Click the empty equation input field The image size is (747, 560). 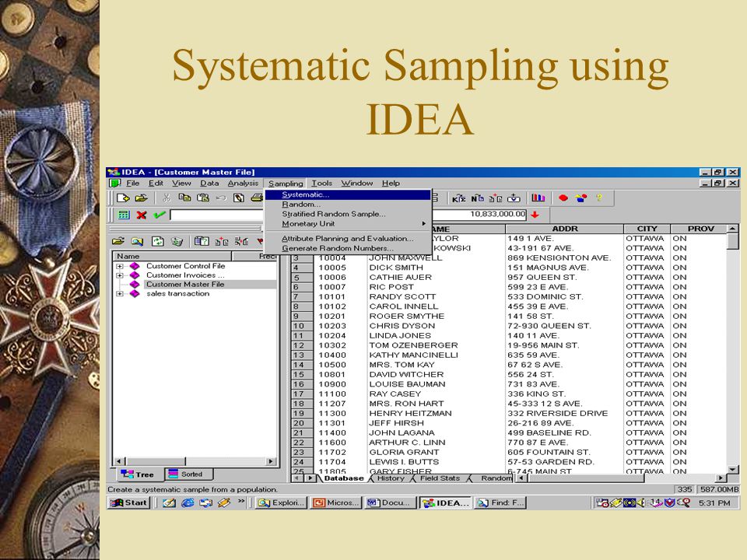coord(217,215)
